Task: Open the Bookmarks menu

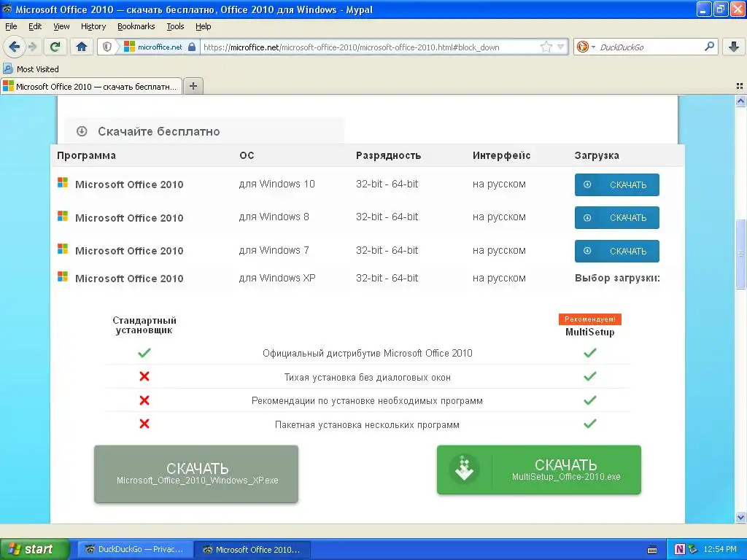Action: click(x=136, y=26)
